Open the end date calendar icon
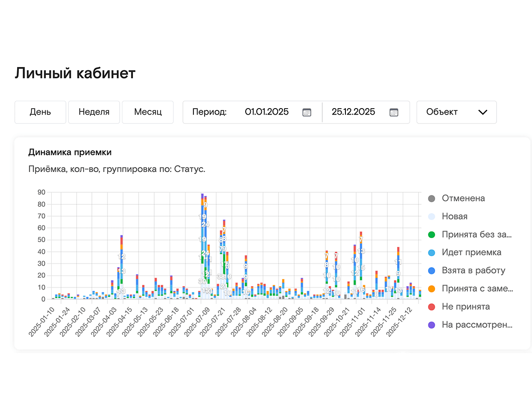 click(393, 112)
